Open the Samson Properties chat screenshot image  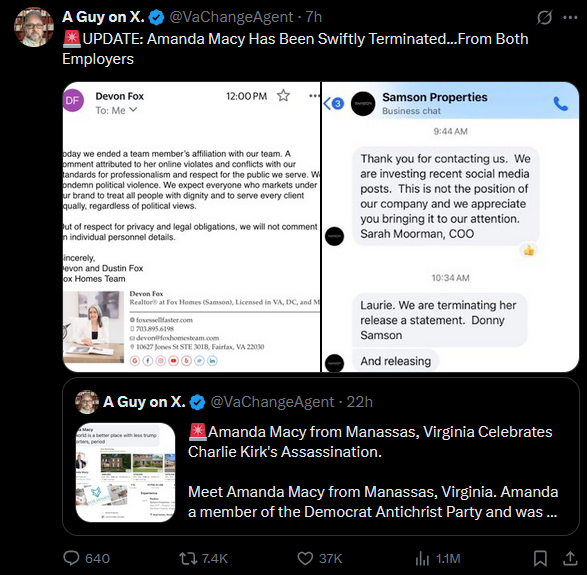tap(450, 227)
